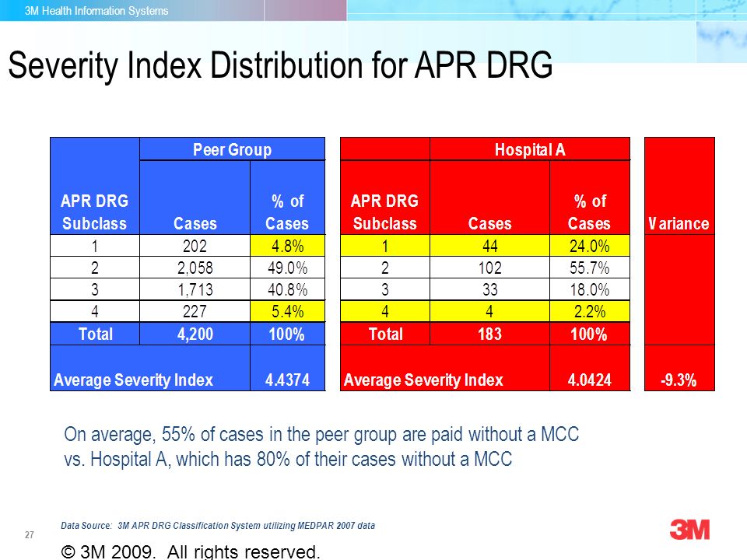Click the Data Source MEDPAR 2007 footnote

[218, 526]
